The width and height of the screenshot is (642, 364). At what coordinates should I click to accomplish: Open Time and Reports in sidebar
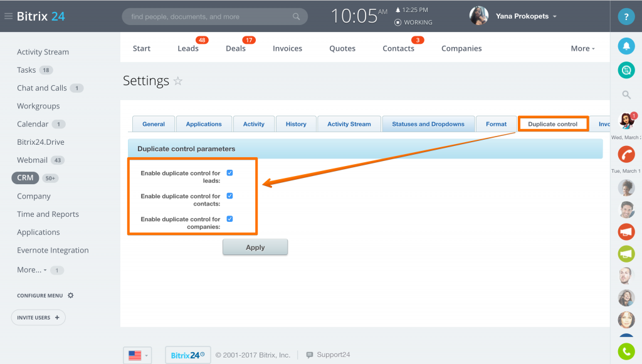click(48, 214)
